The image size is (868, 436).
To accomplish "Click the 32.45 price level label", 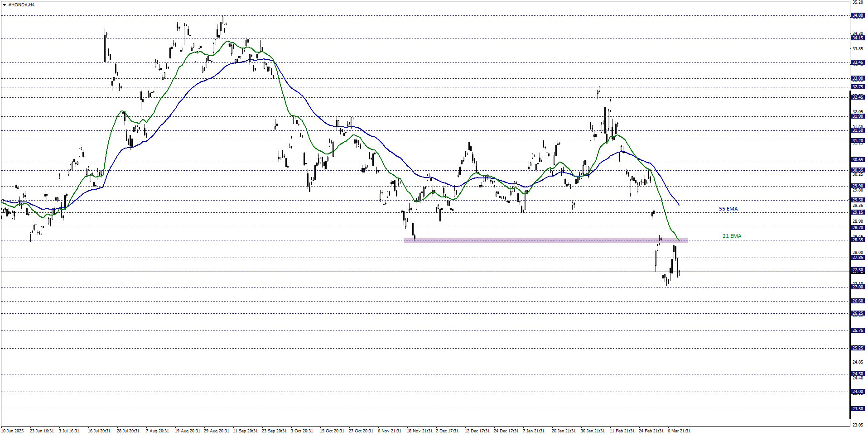I will pos(858,97).
